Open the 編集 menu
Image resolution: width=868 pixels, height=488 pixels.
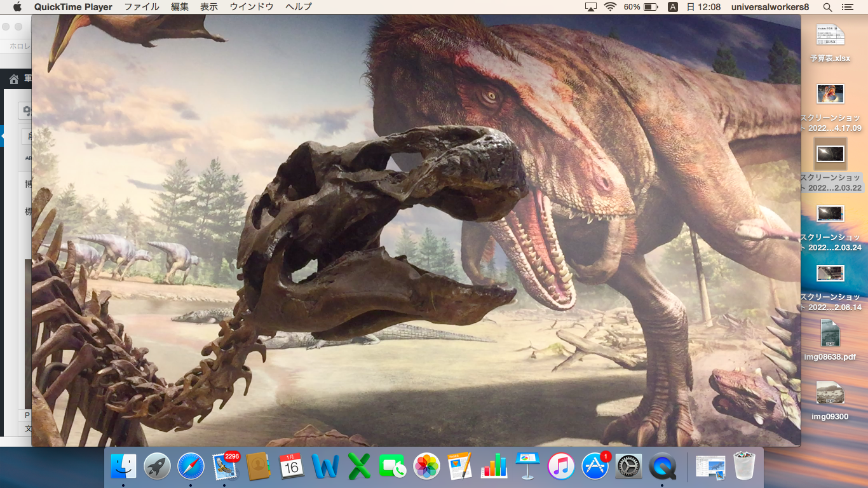point(180,7)
